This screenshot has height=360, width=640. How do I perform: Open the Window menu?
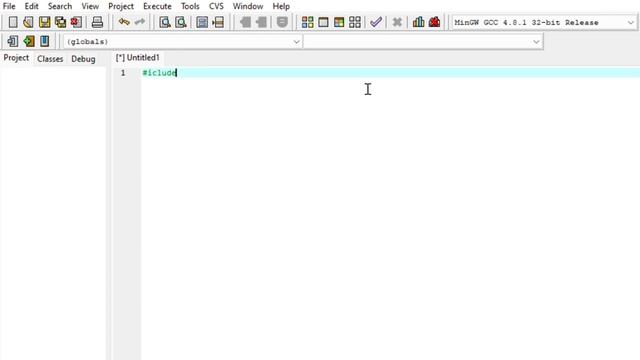(x=248, y=6)
